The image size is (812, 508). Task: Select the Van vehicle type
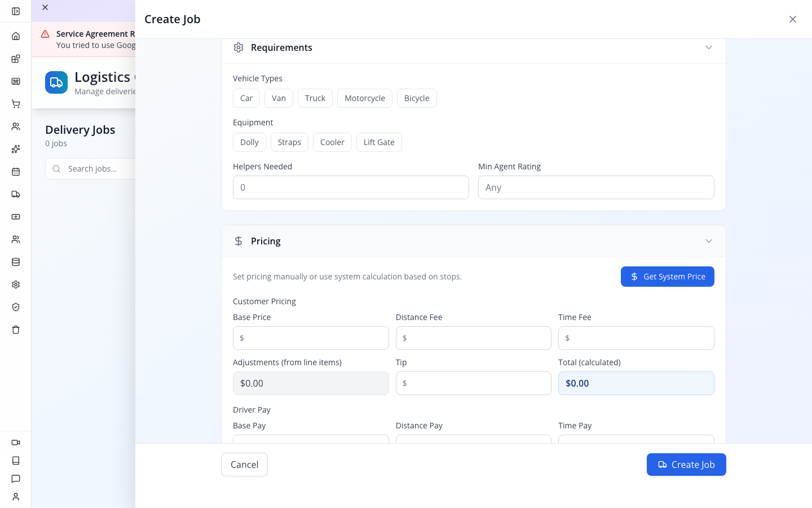(279, 98)
